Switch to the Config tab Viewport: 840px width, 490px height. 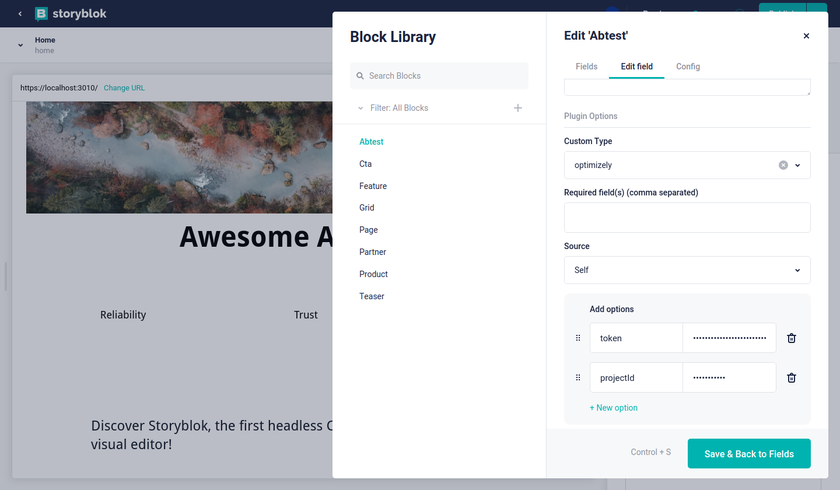coord(688,66)
